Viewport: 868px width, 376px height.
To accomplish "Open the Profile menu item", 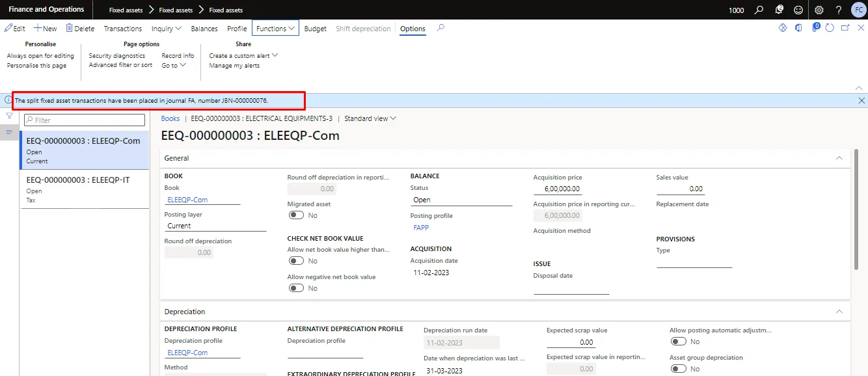I will pyautogui.click(x=237, y=29).
